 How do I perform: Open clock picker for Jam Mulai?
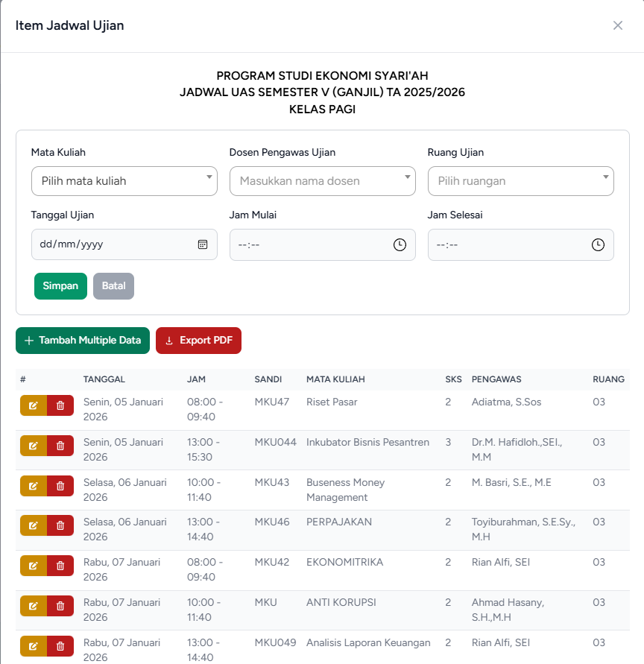pos(400,244)
